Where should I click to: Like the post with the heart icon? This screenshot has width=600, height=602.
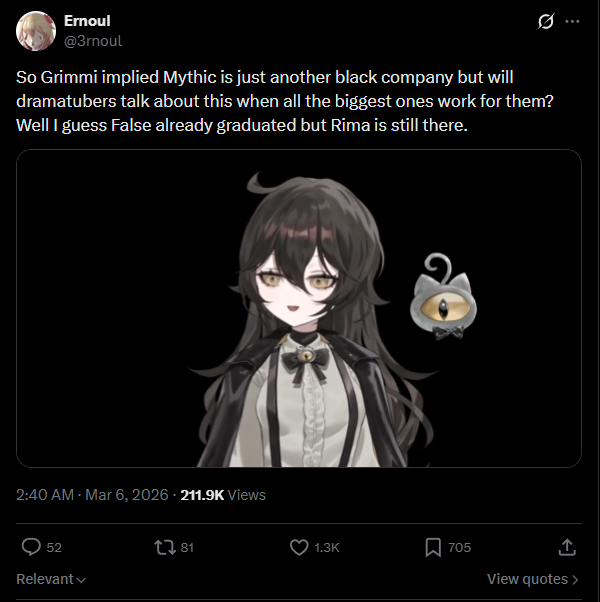point(299,547)
